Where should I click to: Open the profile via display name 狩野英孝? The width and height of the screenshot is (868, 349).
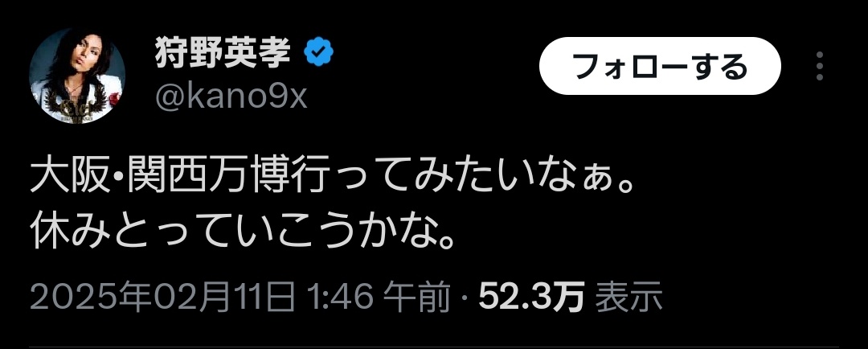click(223, 52)
